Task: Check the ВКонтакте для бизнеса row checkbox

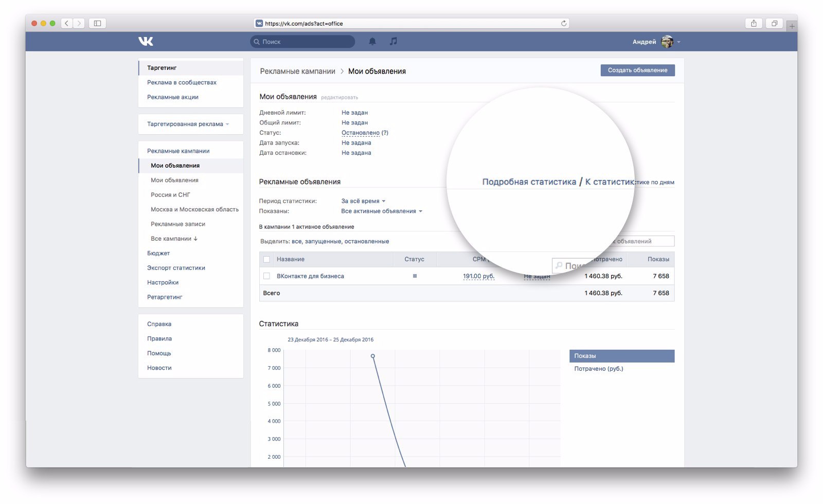Action: point(266,276)
